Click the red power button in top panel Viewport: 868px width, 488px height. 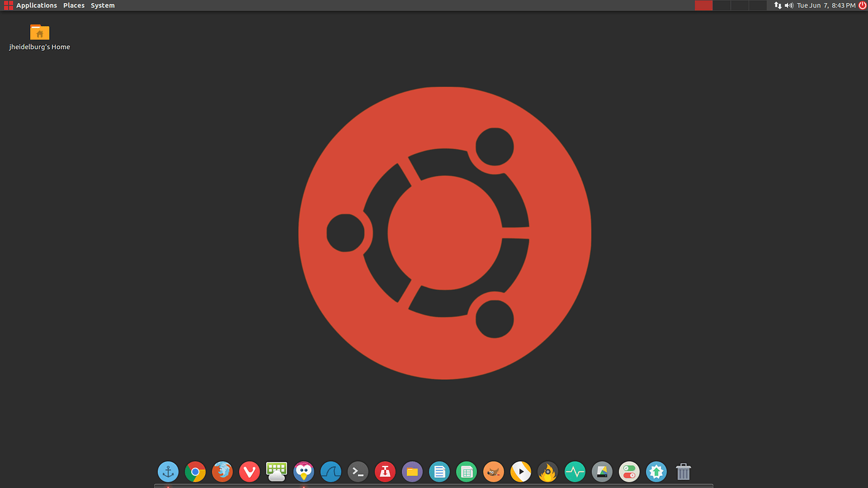(862, 5)
